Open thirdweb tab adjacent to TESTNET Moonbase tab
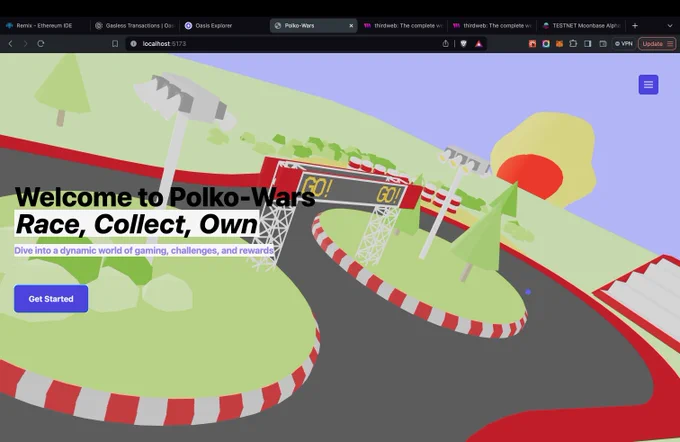This screenshot has width=680, height=442. click(492, 26)
